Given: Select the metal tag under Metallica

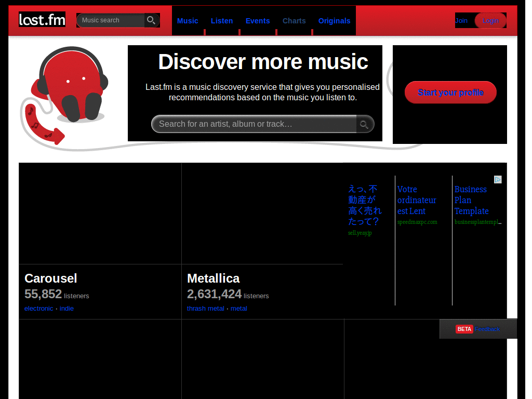Looking at the screenshot, I should (239, 309).
